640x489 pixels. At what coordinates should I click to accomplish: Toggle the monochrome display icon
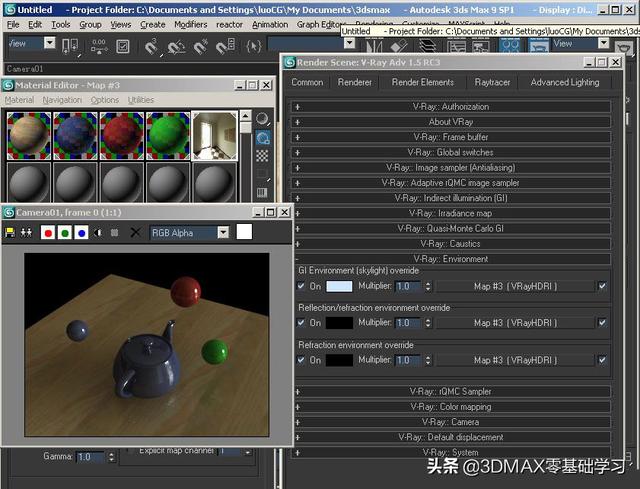(x=115, y=233)
